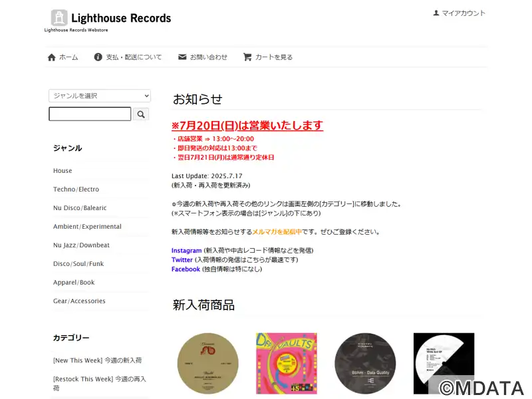
Task: Select Ambient/Experimental genre
Action: coord(87,227)
